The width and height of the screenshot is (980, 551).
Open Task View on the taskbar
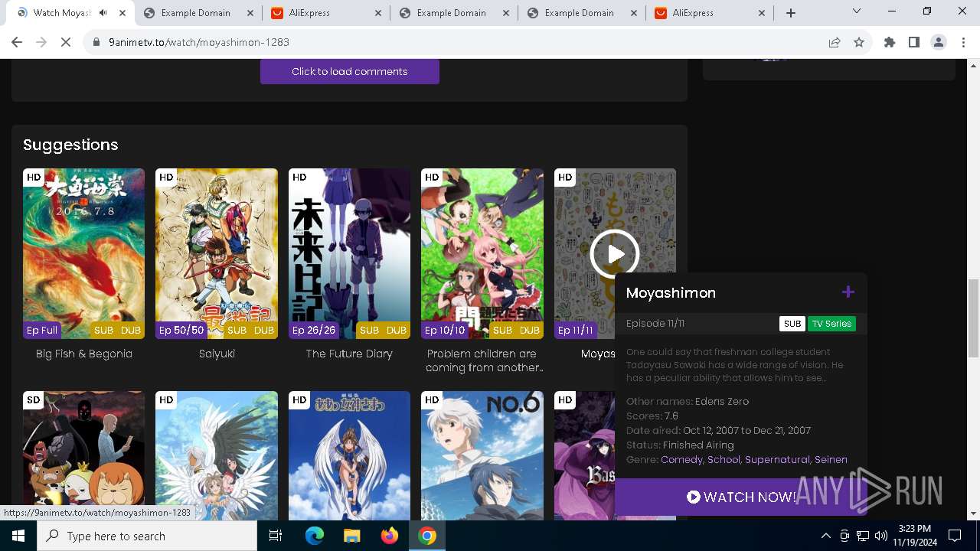pyautogui.click(x=276, y=536)
